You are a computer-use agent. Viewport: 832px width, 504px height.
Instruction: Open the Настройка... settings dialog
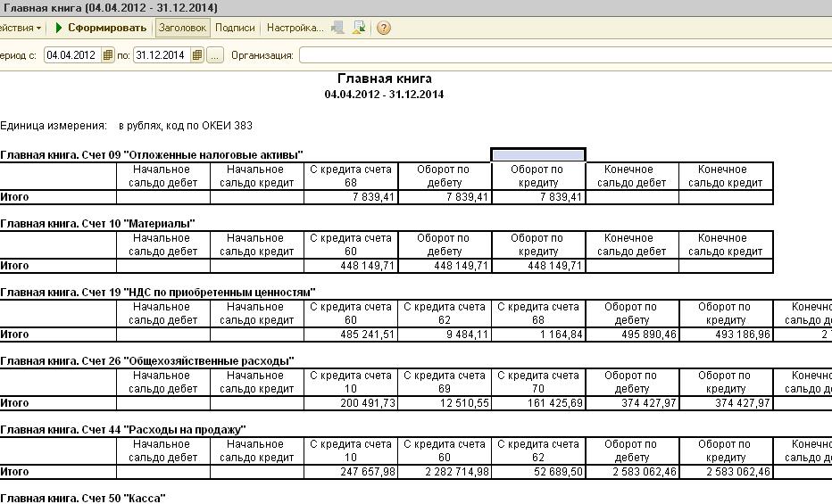[x=295, y=28]
